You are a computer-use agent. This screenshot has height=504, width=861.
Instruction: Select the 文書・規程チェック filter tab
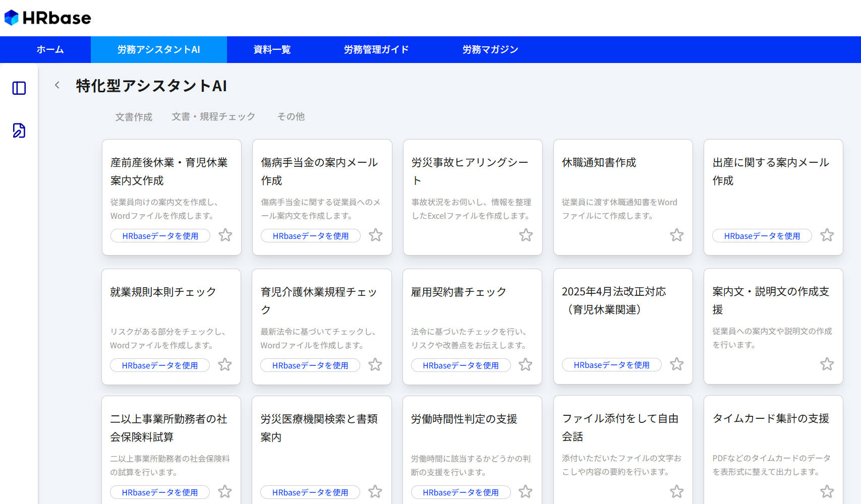tap(213, 116)
